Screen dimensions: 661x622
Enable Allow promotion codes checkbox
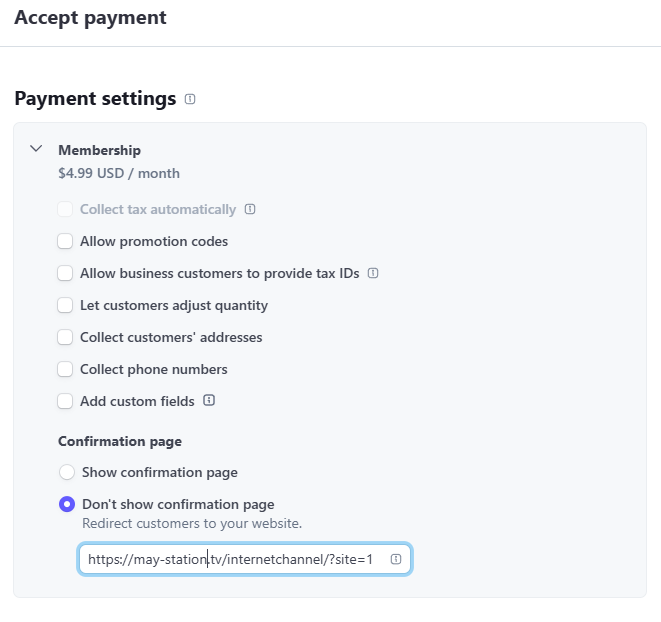[x=65, y=241]
